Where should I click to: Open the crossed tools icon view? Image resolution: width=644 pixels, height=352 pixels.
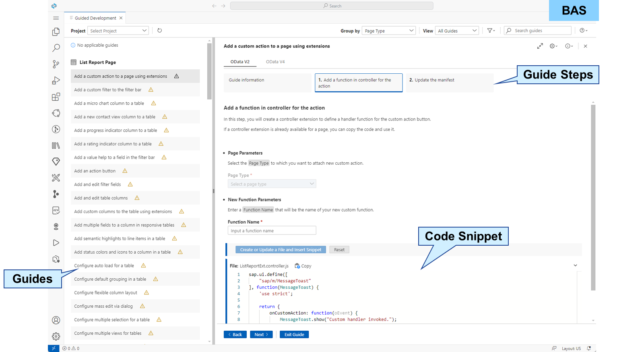pos(56,178)
